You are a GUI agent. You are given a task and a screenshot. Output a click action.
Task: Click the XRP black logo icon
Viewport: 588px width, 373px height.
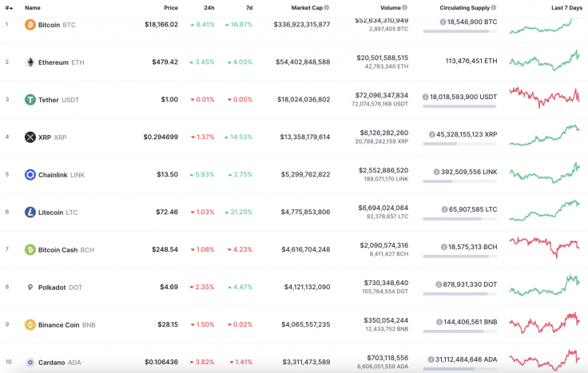coord(30,137)
